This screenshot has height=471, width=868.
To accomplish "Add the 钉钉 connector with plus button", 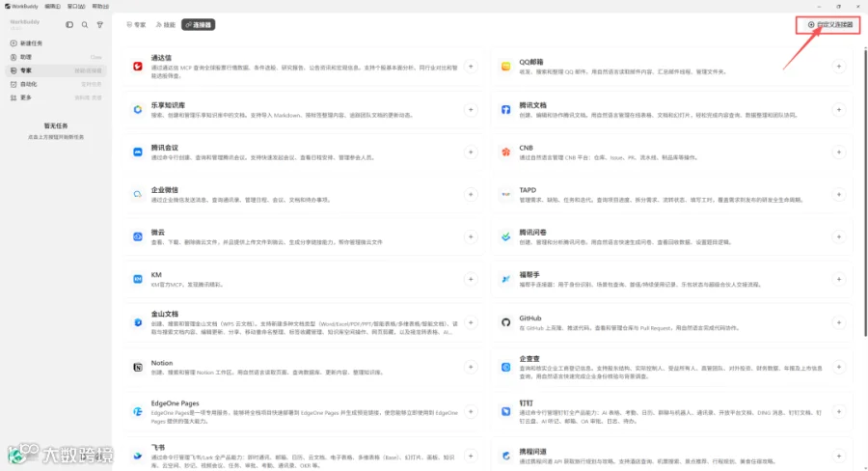I will (x=839, y=412).
